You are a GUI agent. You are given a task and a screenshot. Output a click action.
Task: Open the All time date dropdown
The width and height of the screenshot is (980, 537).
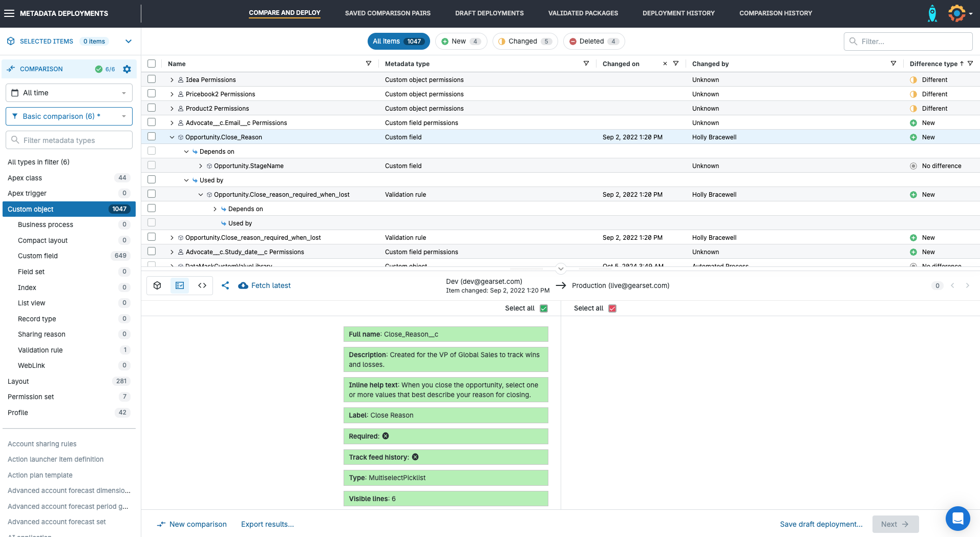69,93
